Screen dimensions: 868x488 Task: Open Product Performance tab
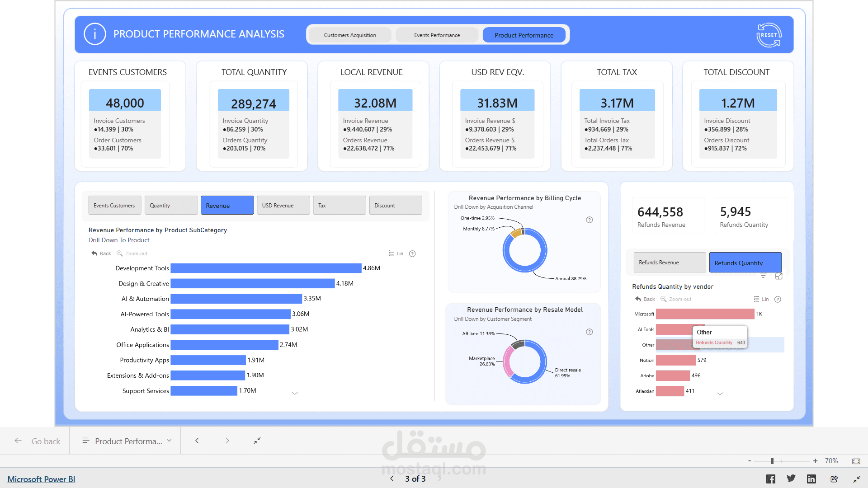pos(524,35)
